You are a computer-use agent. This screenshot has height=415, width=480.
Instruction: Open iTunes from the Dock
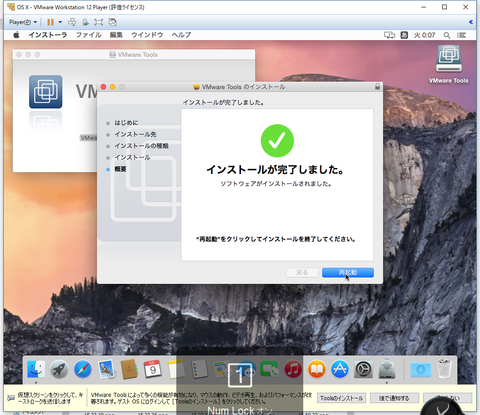(x=293, y=369)
